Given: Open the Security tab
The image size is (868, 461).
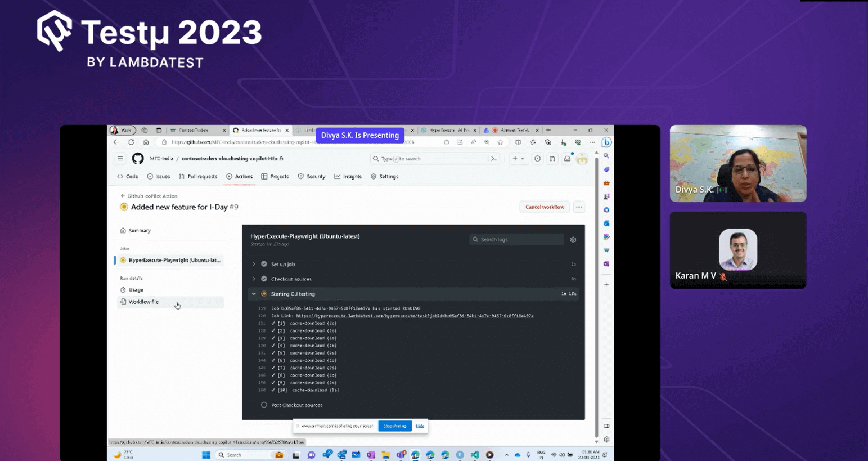Looking at the screenshot, I should click(312, 177).
